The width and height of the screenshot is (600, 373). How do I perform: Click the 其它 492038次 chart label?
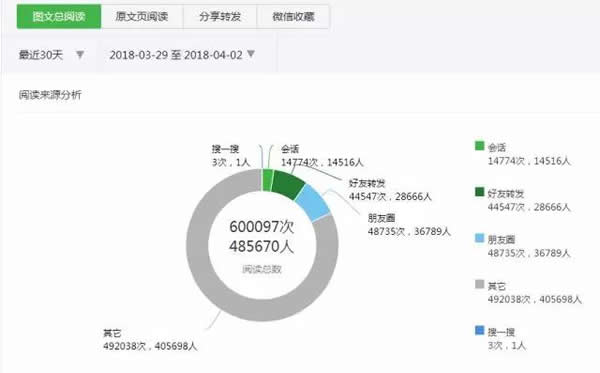150,340
